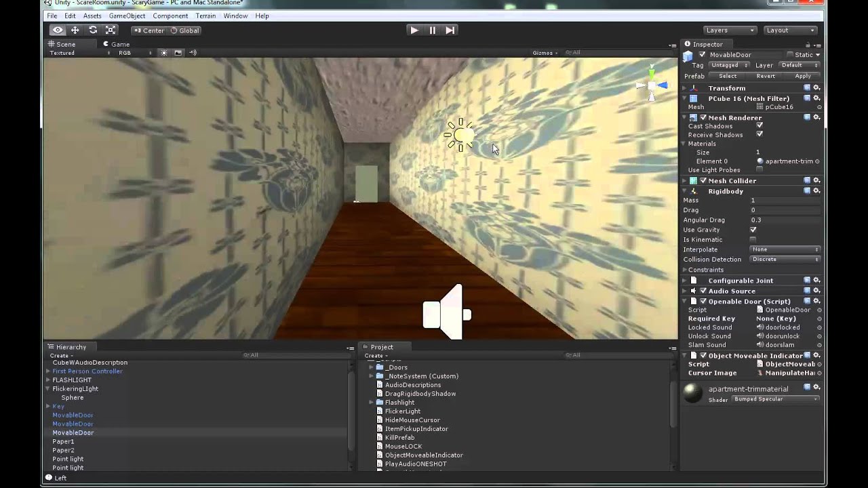Viewport: 868px width, 488px height.
Task: Open Rigidbody component help icon
Action: point(807,191)
